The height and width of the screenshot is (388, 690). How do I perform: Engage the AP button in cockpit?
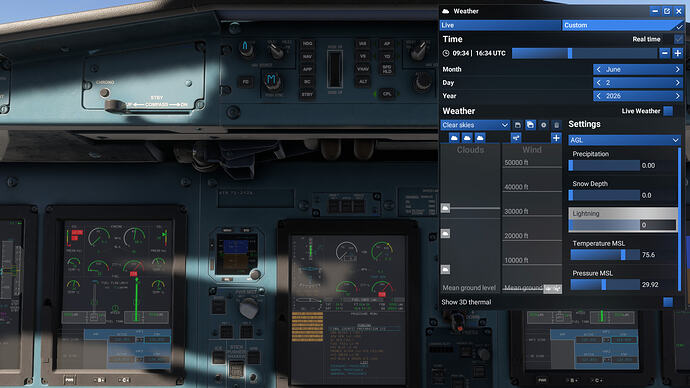coord(387,44)
